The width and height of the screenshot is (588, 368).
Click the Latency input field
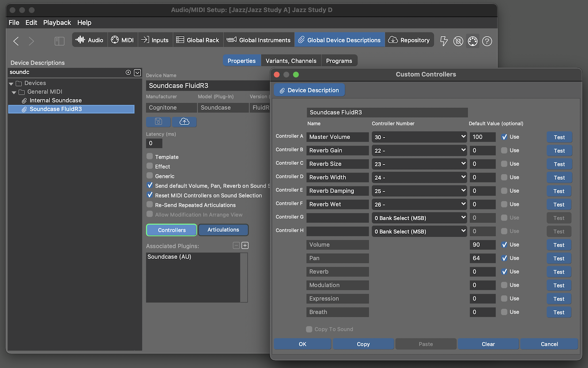click(154, 143)
